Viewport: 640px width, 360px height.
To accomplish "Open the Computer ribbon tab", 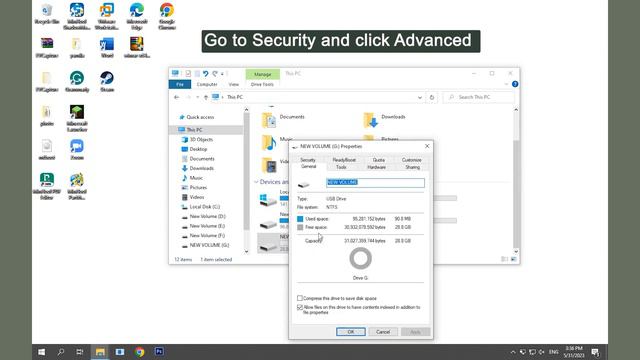I will 207,84.
